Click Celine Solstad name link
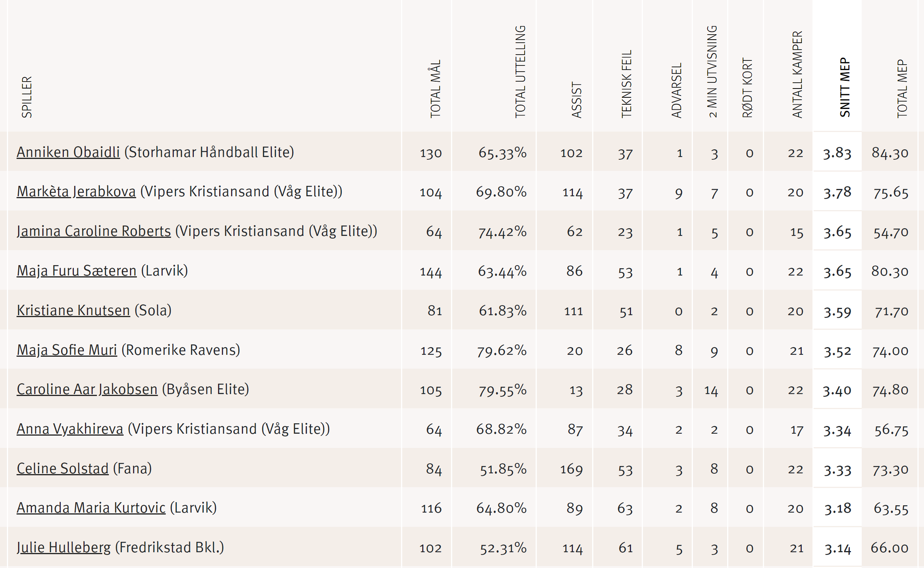The image size is (924, 568). [x=63, y=469]
